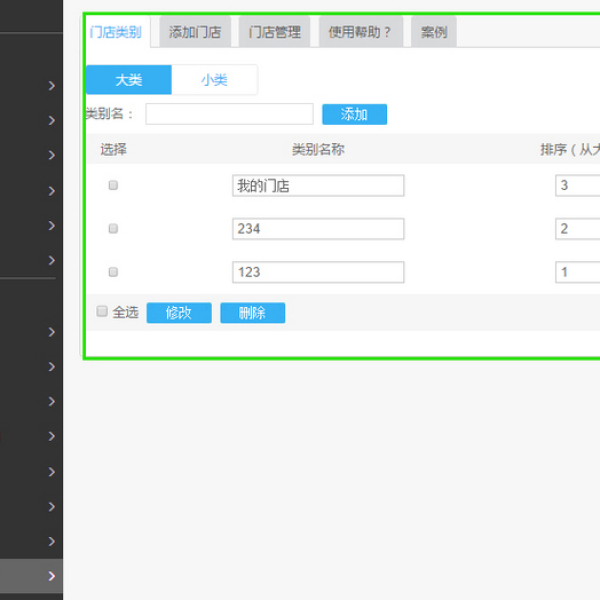Switch to the 门店类别 tab
The height and width of the screenshot is (600, 600).
[x=115, y=32]
